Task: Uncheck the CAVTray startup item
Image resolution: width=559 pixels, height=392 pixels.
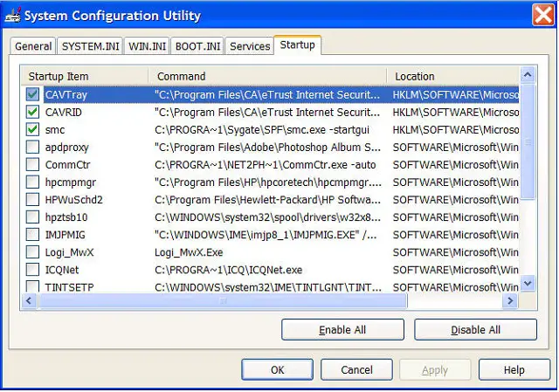Action: [32, 94]
